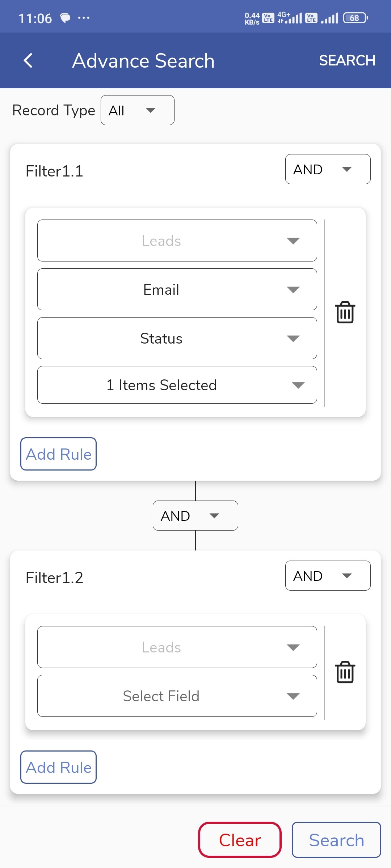
Task: Delete the Filter1.2 rule with trash icon
Action: pyautogui.click(x=345, y=672)
